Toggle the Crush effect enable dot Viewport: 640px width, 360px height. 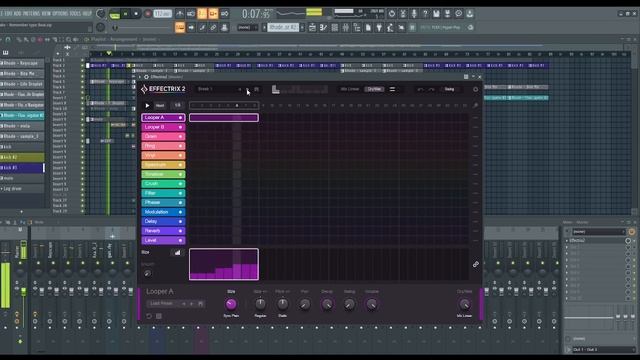(x=180, y=184)
